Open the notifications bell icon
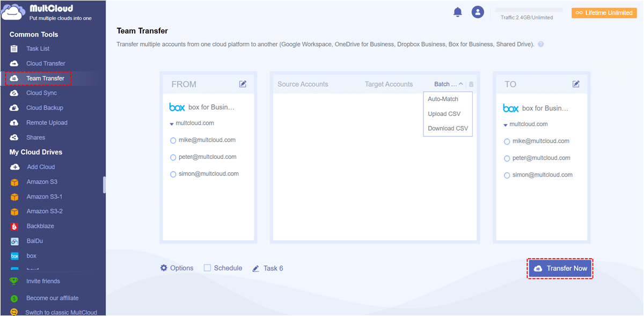 [458, 12]
